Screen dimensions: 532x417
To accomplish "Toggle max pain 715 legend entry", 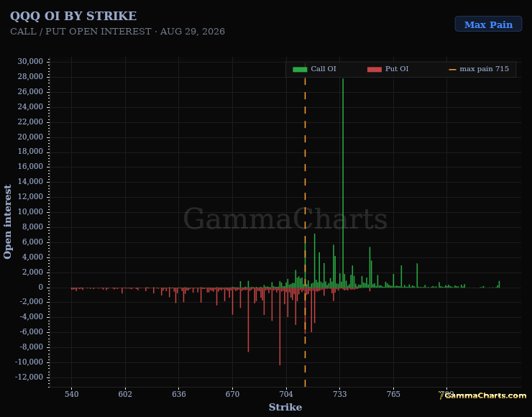I will click(x=479, y=69).
